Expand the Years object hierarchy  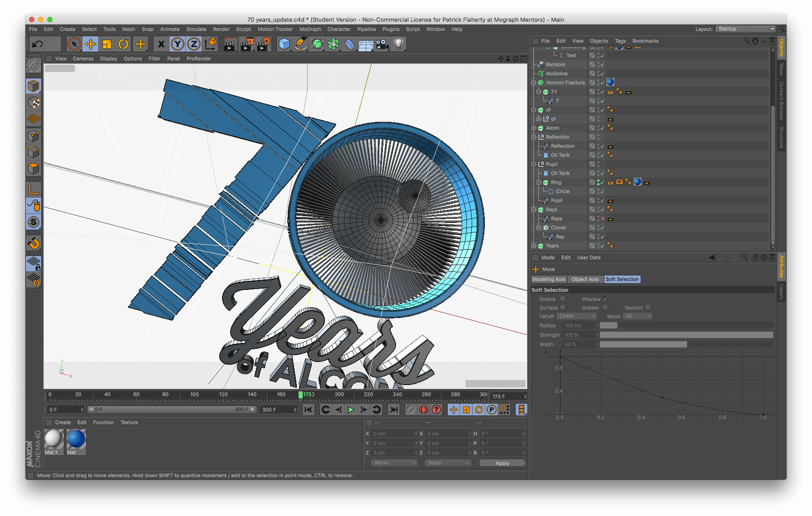pyautogui.click(x=534, y=246)
